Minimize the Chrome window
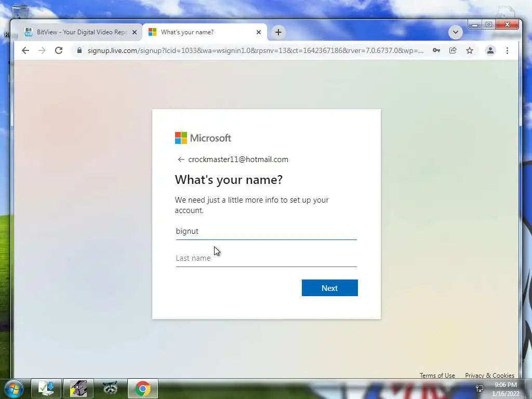The height and width of the screenshot is (399, 532). pos(475,25)
